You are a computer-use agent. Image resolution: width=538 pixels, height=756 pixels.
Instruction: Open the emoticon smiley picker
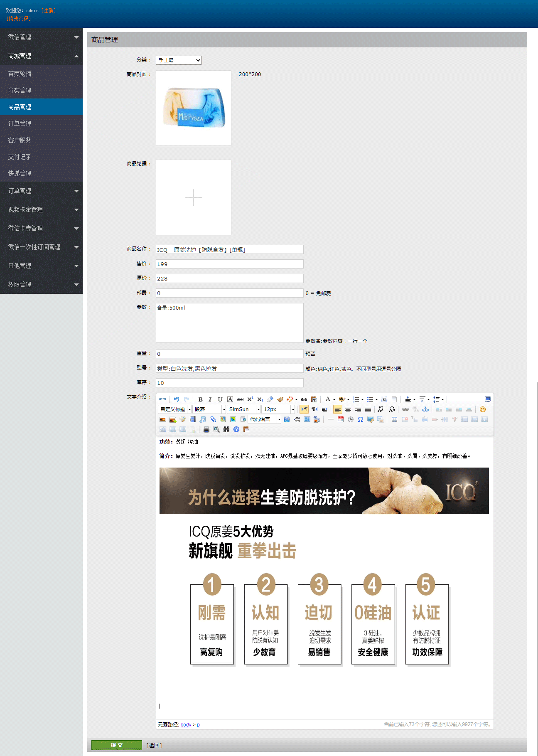click(483, 409)
